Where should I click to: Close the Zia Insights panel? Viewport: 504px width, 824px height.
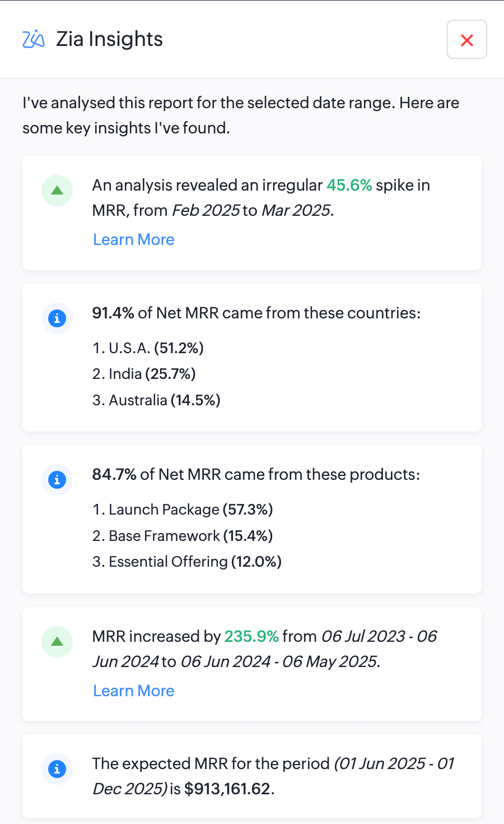pyautogui.click(x=466, y=39)
